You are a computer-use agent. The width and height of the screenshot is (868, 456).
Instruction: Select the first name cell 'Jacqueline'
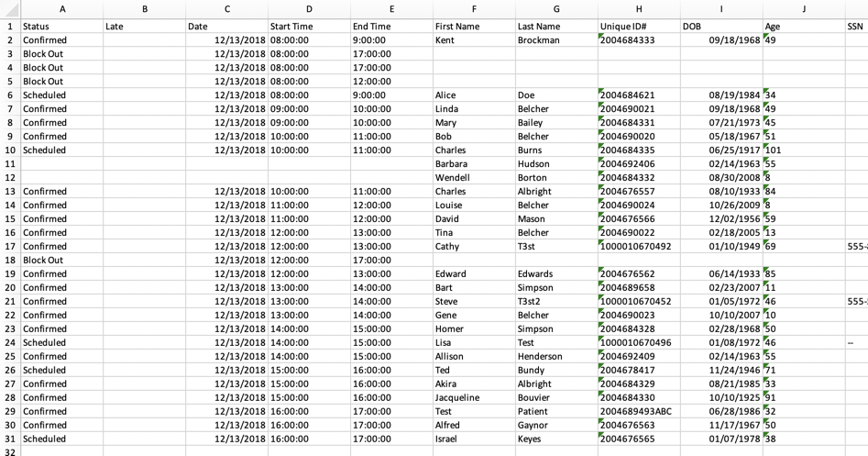[x=474, y=397]
